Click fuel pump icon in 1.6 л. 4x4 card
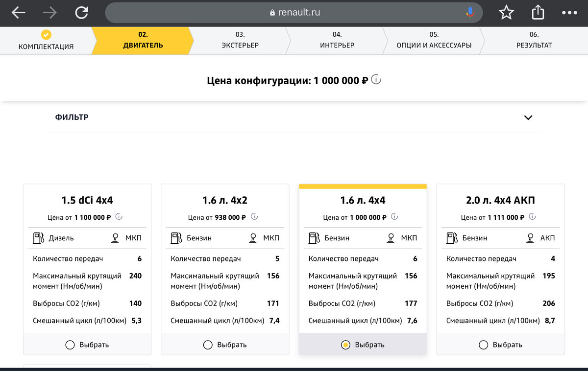The height and width of the screenshot is (371, 588). pos(314,238)
